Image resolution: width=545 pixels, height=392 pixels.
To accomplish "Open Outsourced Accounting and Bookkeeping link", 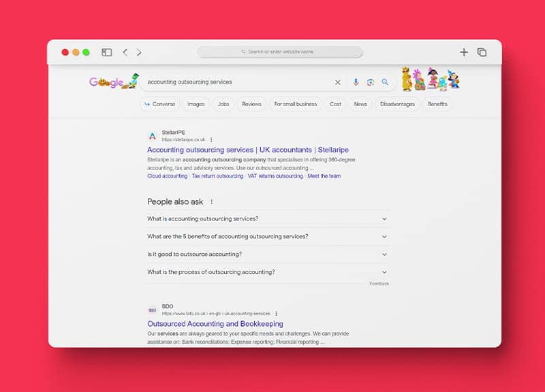I will point(215,323).
